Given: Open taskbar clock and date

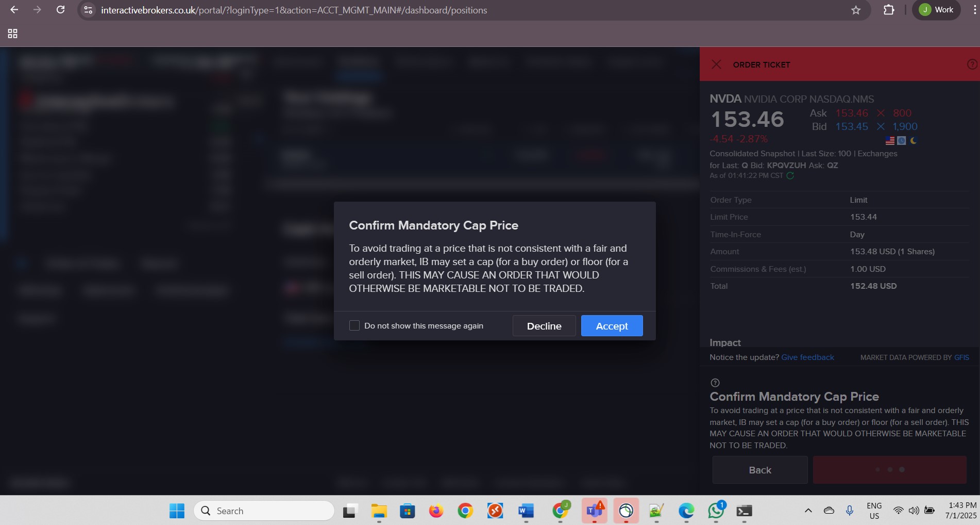Looking at the screenshot, I should [x=961, y=511].
